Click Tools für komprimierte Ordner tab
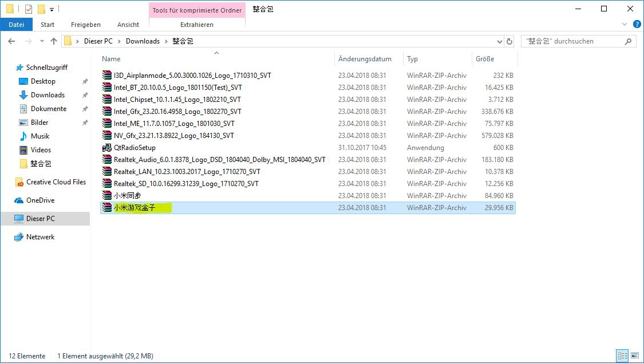 click(x=197, y=10)
